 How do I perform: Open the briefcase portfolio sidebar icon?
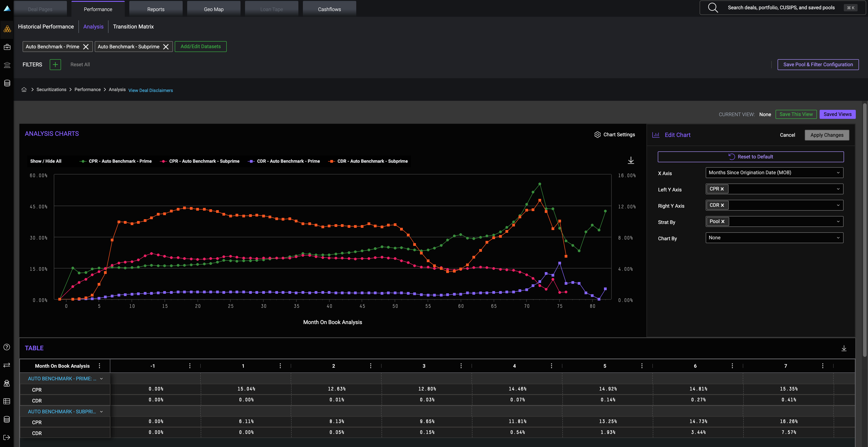click(x=7, y=47)
